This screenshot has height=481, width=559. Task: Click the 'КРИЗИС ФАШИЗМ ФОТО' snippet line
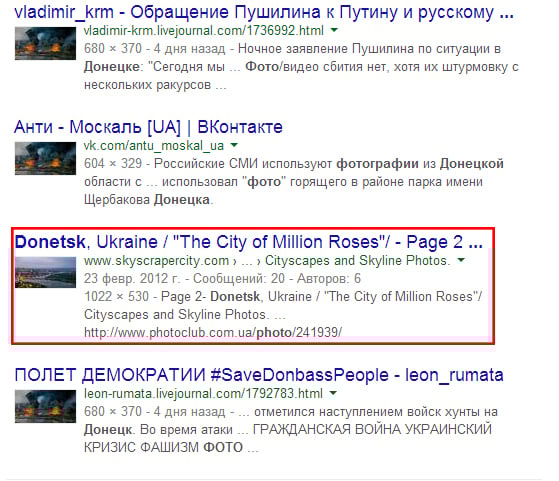tap(171, 447)
